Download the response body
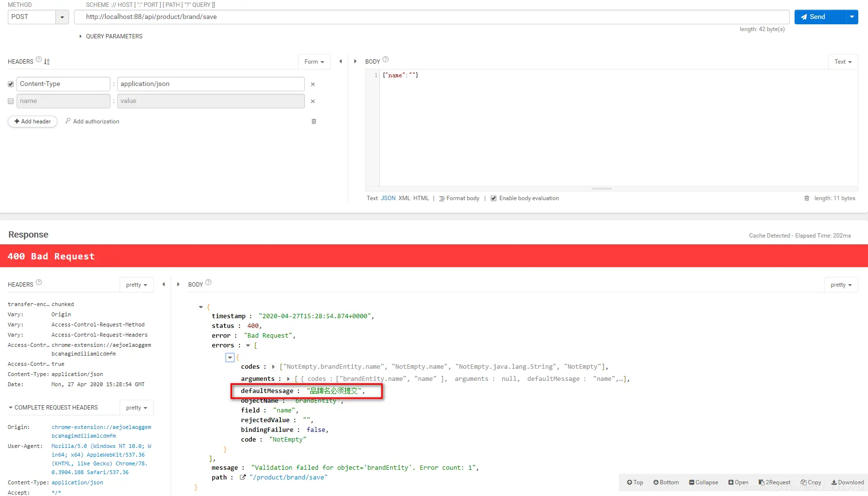Image resolution: width=868 pixels, height=496 pixels. click(x=848, y=482)
